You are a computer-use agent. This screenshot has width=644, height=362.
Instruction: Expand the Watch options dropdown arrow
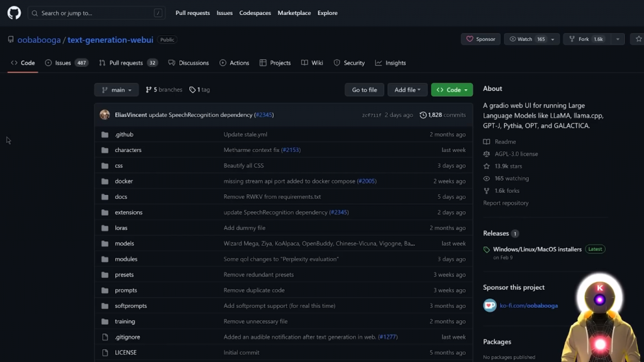553,39
